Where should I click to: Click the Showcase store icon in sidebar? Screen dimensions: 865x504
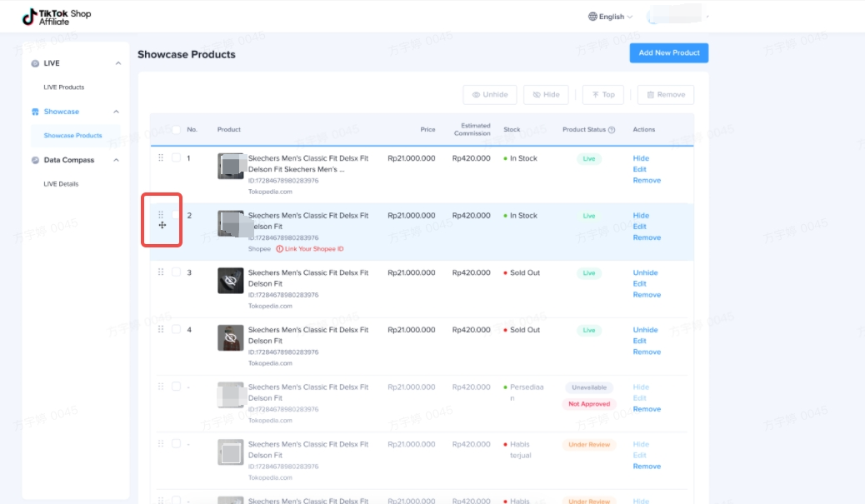click(35, 112)
